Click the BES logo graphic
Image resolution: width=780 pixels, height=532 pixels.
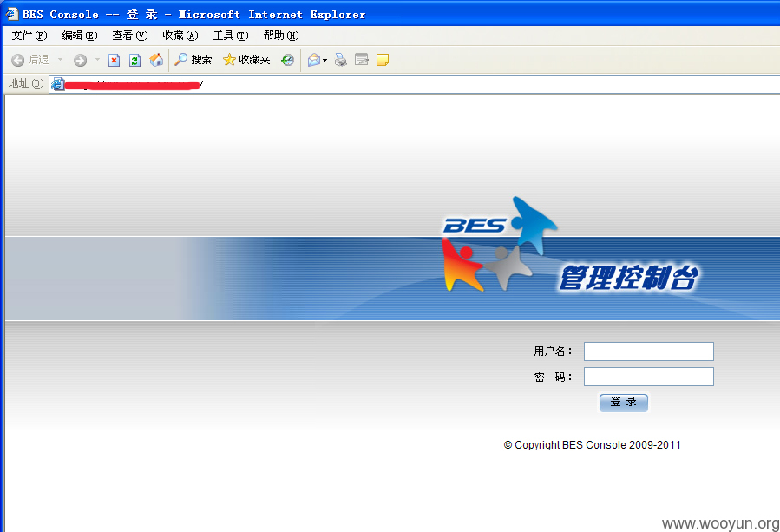click(500, 244)
